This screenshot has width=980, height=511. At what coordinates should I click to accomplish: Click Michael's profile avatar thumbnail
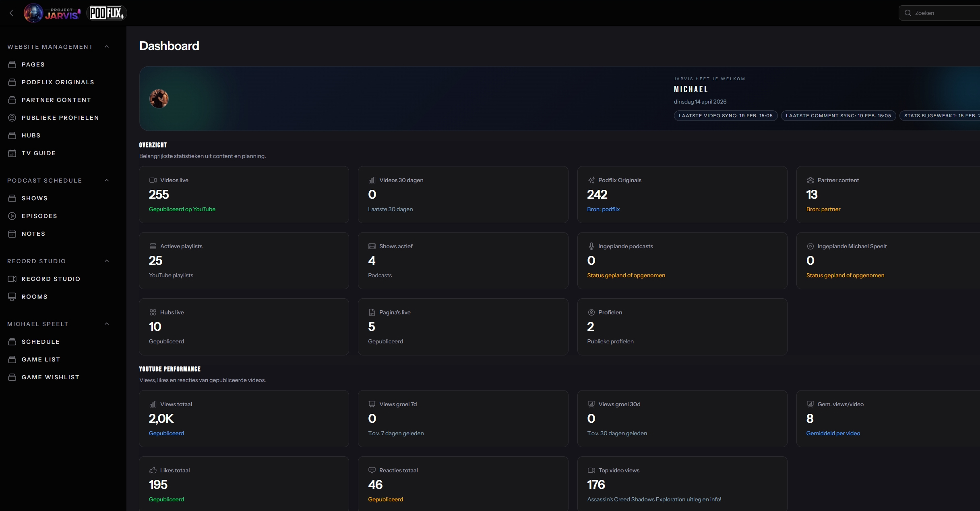click(x=159, y=99)
